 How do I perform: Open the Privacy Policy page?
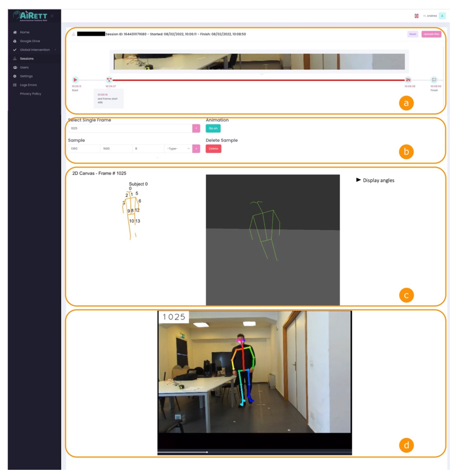[30, 94]
